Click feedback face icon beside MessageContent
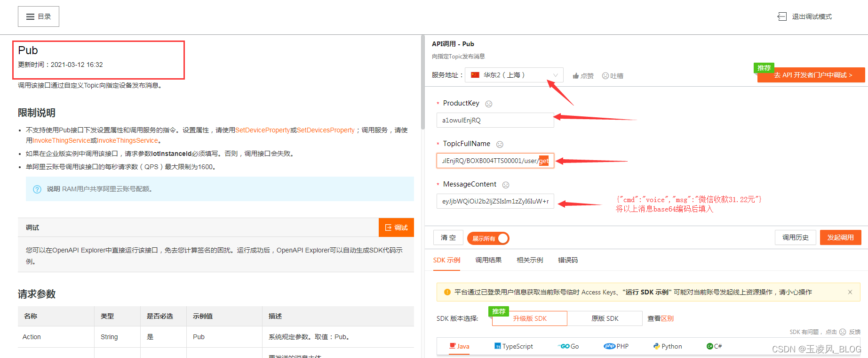 click(x=506, y=185)
